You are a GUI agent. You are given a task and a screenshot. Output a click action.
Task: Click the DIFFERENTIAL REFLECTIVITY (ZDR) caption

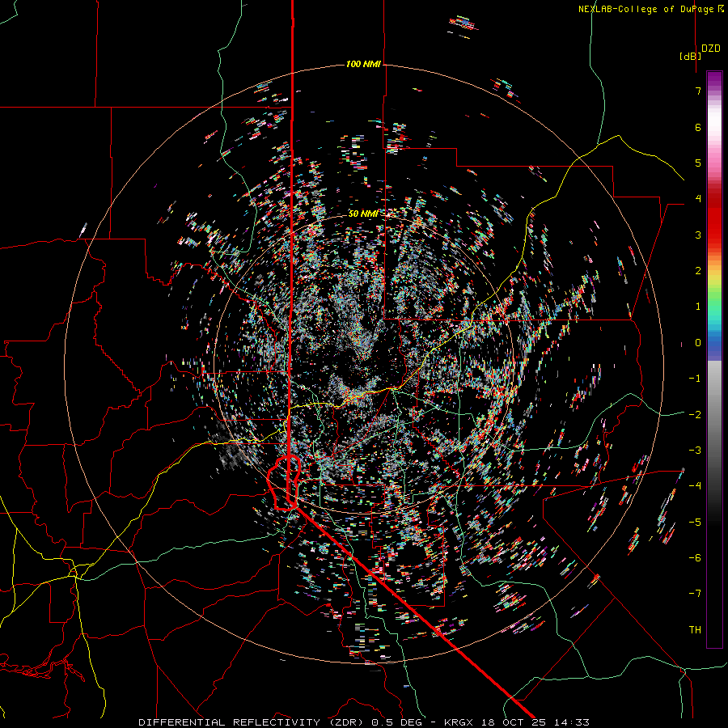click(x=253, y=722)
